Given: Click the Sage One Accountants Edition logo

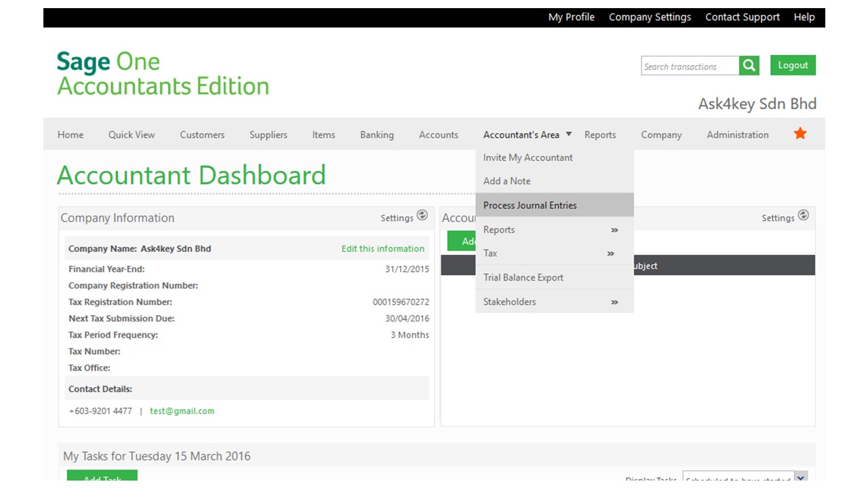Looking at the screenshot, I should (163, 73).
